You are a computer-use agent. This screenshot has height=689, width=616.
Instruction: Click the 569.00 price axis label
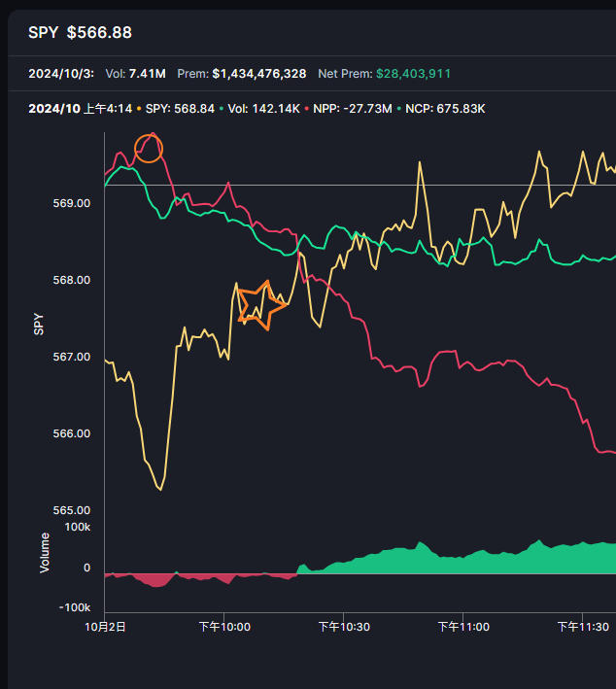click(71, 204)
